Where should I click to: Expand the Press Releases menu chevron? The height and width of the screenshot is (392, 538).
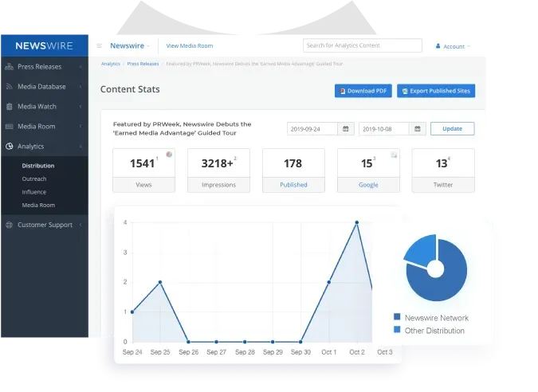tap(81, 67)
